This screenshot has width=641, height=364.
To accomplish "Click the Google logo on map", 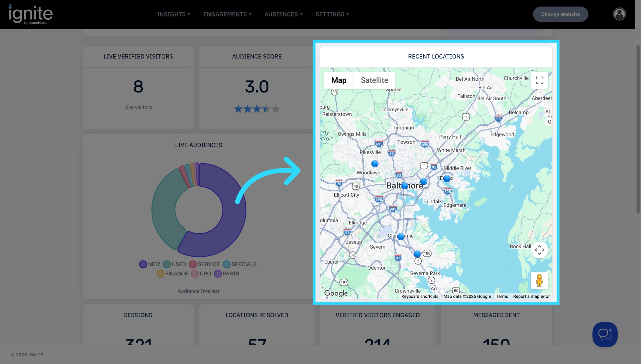I will click(336, 293).
